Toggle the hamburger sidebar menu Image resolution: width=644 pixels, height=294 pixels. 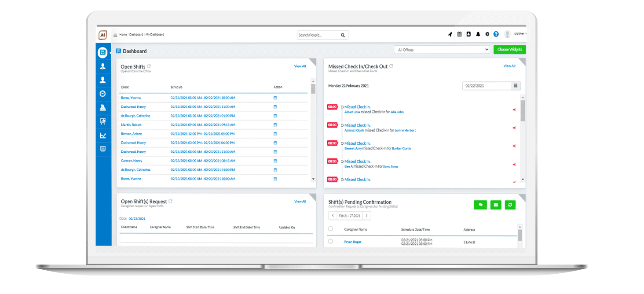click(x=115, y=35)
